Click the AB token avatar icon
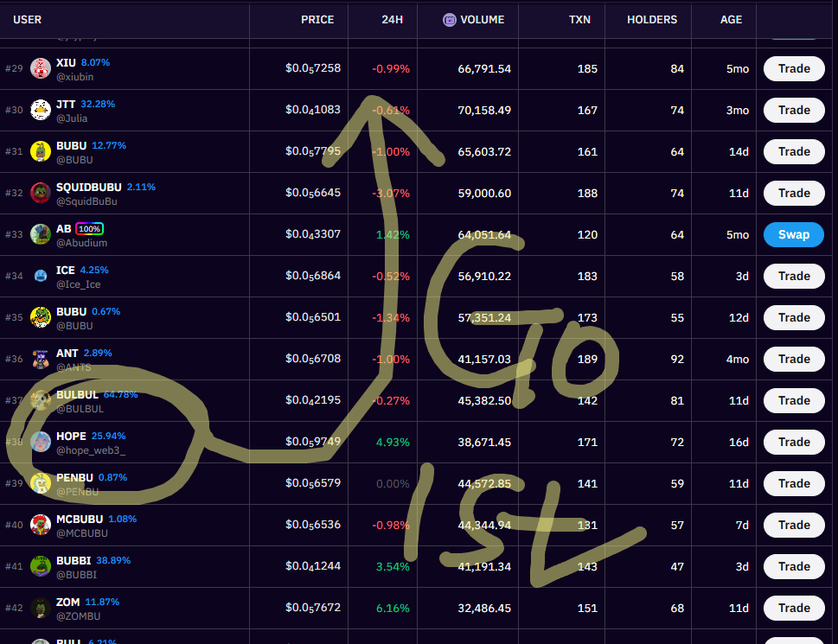This screenshot has height=644, width=838. point(41,234)
